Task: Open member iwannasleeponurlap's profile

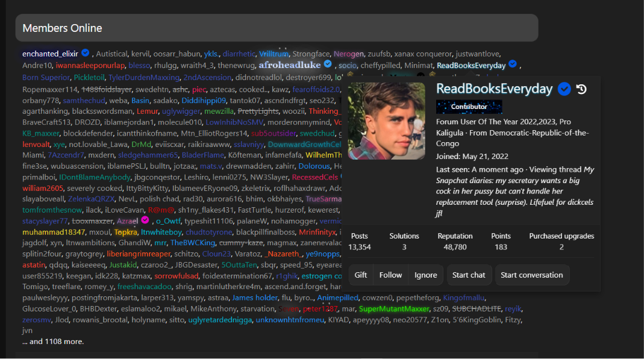Action: 90,65
